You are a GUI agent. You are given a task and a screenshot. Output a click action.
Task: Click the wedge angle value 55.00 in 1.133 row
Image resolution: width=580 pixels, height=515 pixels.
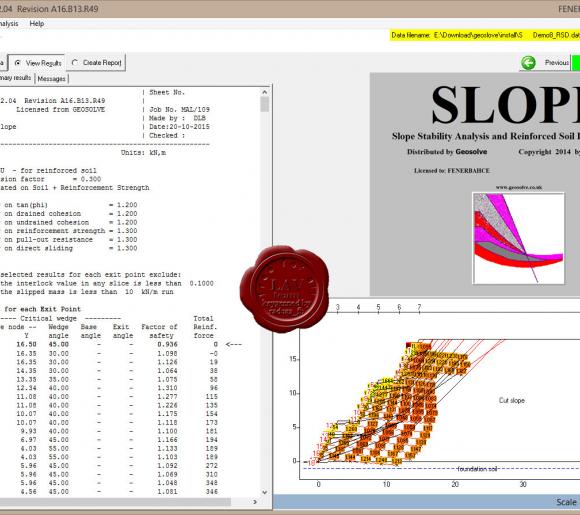(x=59, y=448)
